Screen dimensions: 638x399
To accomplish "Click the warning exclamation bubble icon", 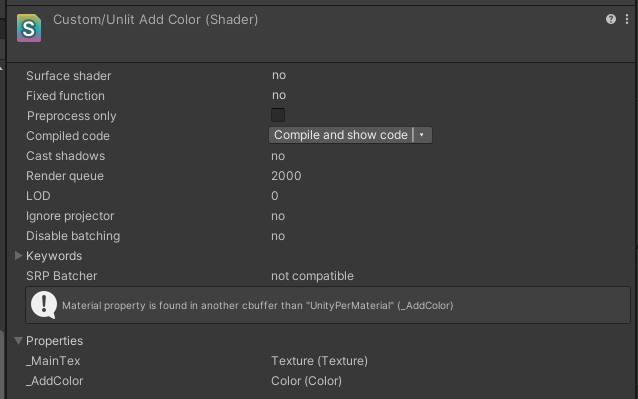I will pyautogui.click(x=44, y=305).
